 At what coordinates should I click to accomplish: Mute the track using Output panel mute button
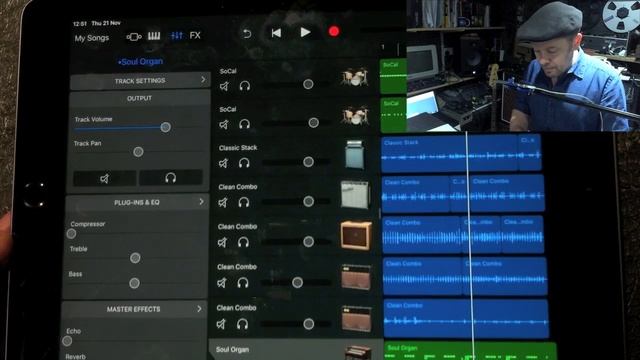(x=104, y=178)
